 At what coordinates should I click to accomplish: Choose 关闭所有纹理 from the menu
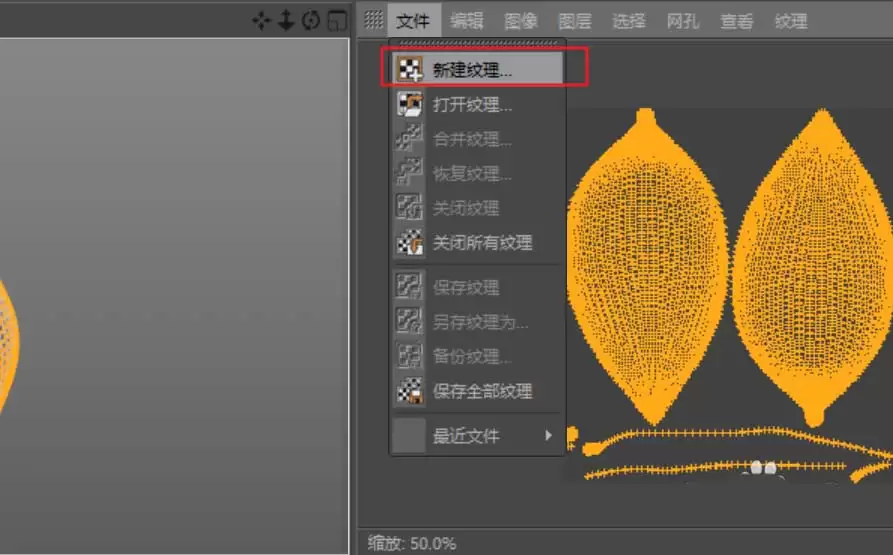[x=477, y=242]
